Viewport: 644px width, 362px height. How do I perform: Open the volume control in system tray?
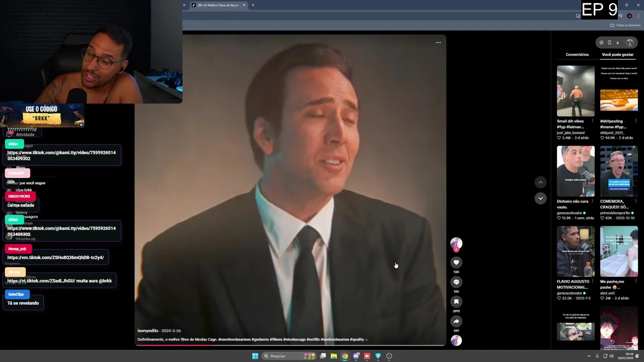click(611, 356)
